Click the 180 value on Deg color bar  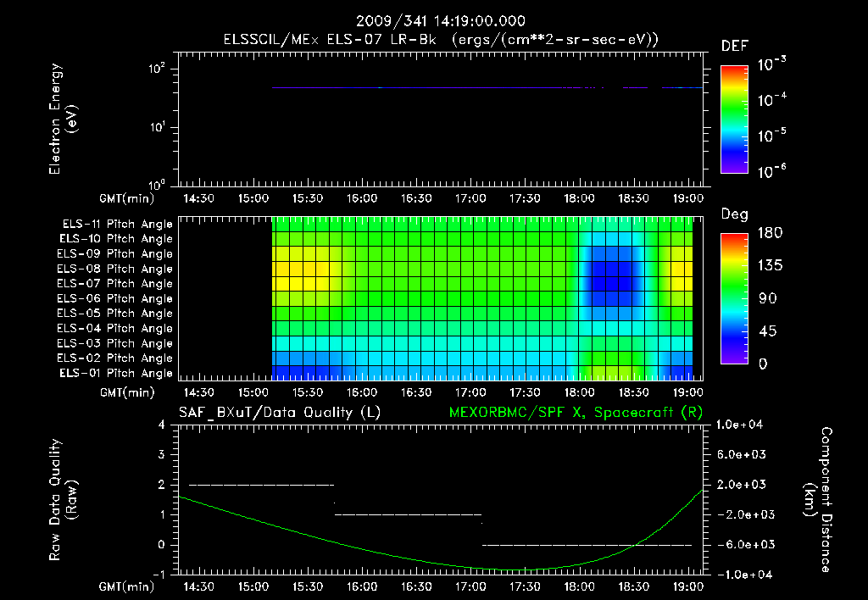coord(770,233)
